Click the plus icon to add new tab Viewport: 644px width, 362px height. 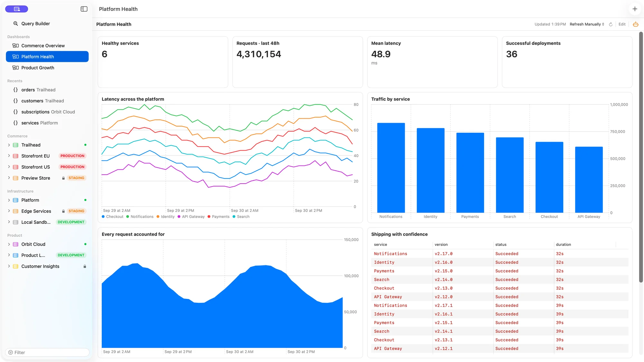click(635, 9)
